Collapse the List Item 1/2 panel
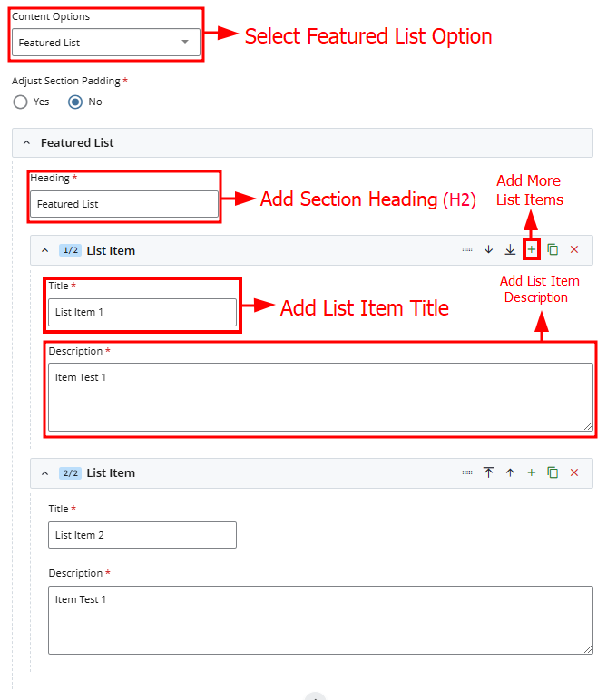This screenshot has height=700, width=607. click(44, 250)
